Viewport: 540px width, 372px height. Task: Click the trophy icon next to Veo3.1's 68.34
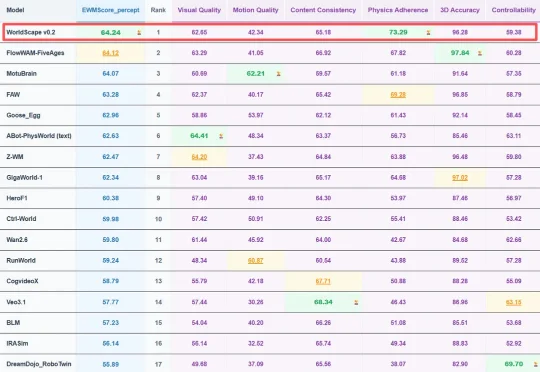click(x=356, y=302)
